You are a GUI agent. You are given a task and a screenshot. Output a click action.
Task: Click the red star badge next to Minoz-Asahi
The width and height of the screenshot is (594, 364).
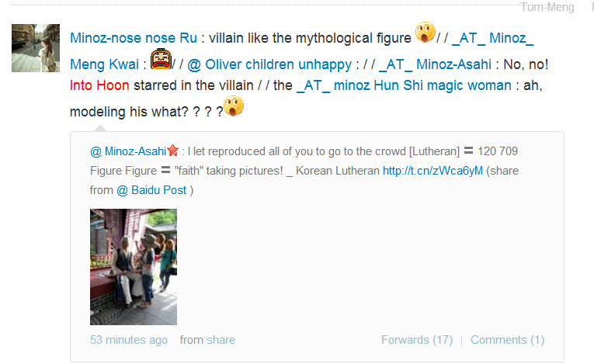click(x=172, y=151)
